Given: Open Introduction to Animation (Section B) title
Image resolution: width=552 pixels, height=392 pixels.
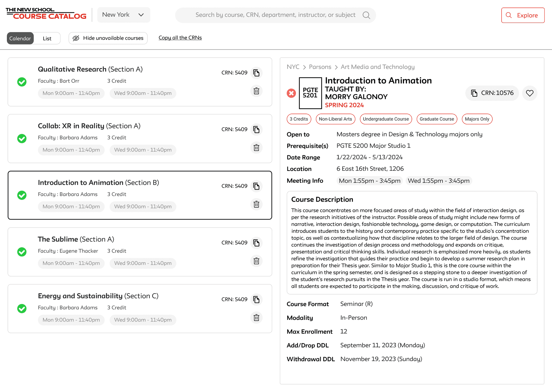Looking at the screenshot, I should (98, 183).
